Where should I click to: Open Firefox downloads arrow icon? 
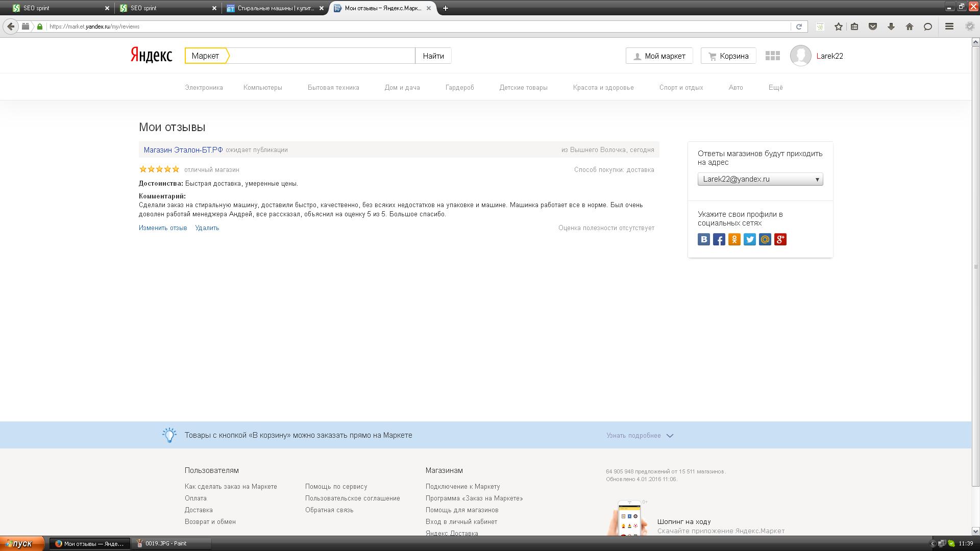click(x=891, y=27)
